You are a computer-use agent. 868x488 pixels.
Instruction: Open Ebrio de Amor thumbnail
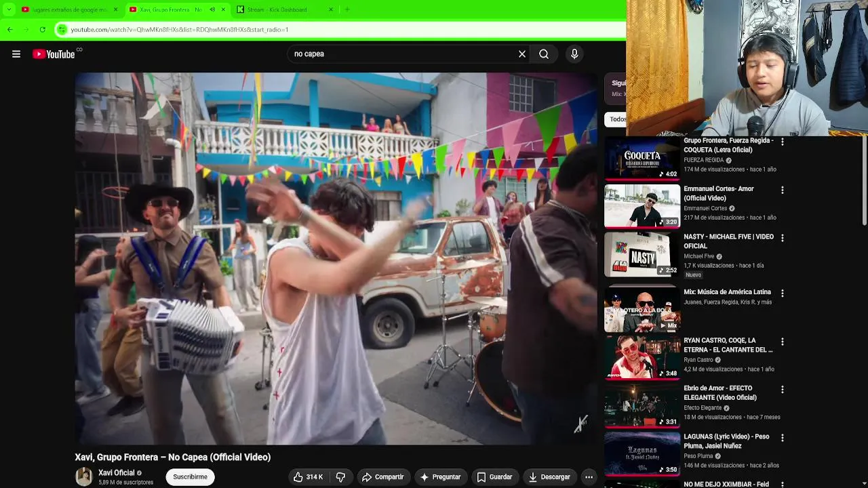coord(642,406)
